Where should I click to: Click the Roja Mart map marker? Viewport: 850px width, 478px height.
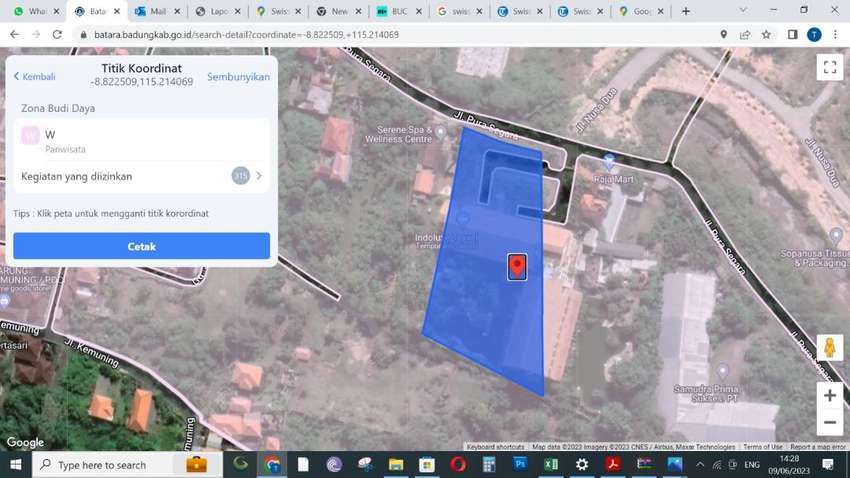(609, 161)
